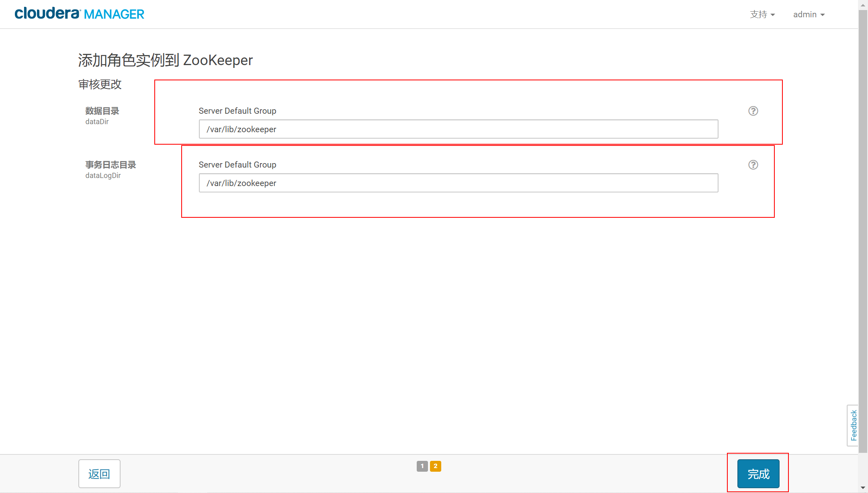Expand the admin user menu
Viewport: 868px width, 493px height.
point(809,14)
